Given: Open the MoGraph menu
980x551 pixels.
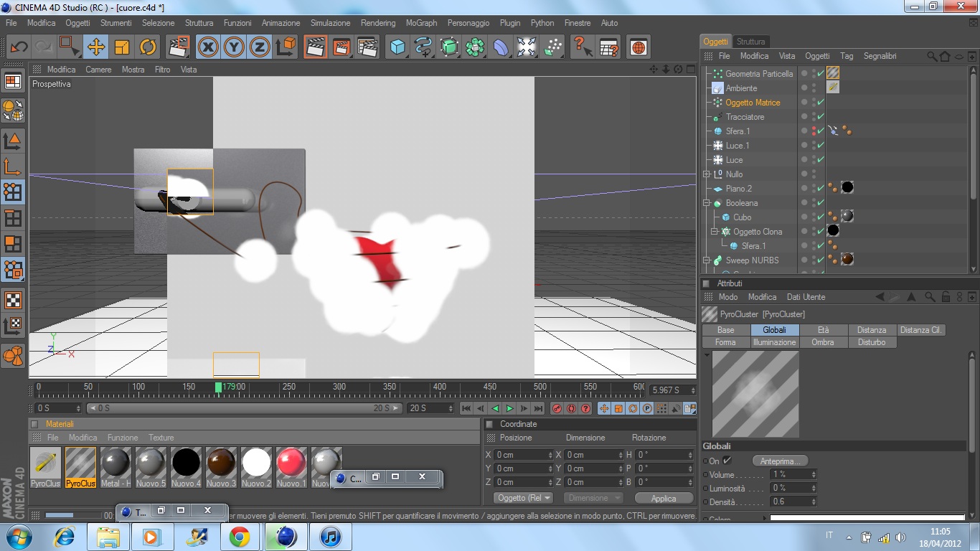Looking at the screenshot, I should 421,23.
